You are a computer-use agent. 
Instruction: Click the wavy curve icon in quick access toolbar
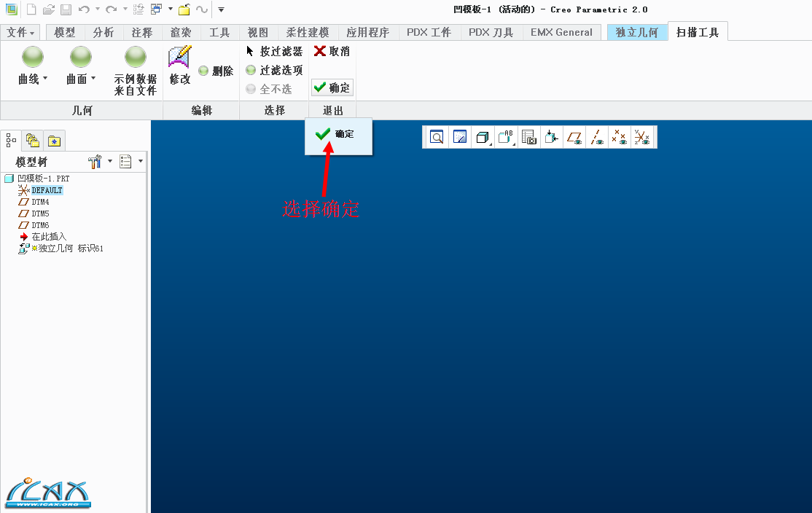click(202, 9)
